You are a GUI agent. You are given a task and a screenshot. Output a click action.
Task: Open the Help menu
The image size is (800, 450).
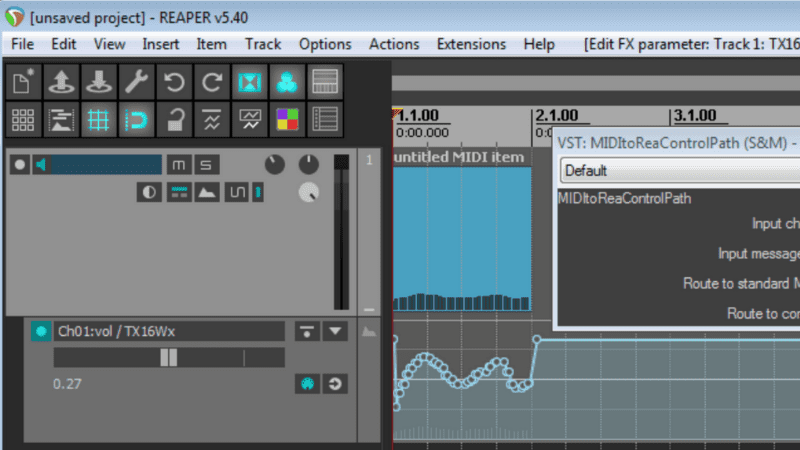539,44
